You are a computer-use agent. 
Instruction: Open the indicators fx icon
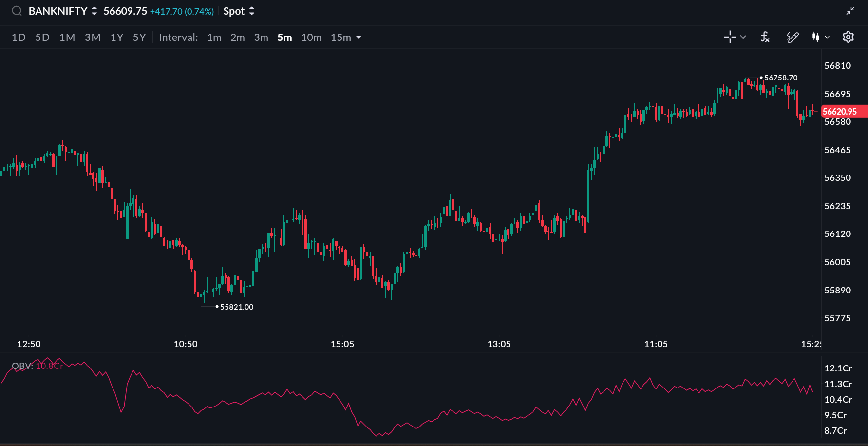coord(765,37)
